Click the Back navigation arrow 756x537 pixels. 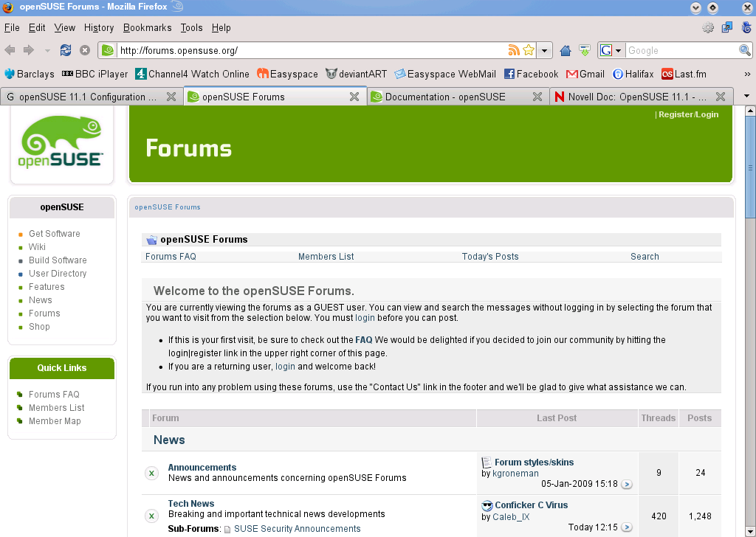tap(10, 50)
